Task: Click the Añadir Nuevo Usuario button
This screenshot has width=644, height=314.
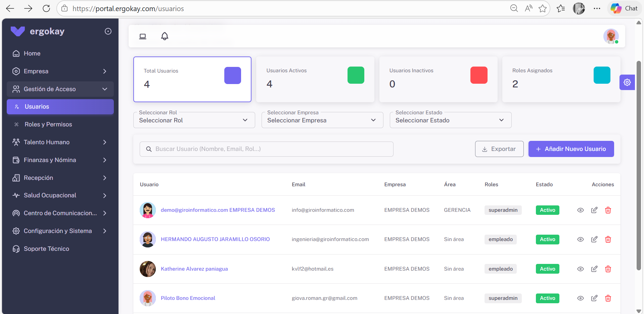Action: [x=571, y=149]
